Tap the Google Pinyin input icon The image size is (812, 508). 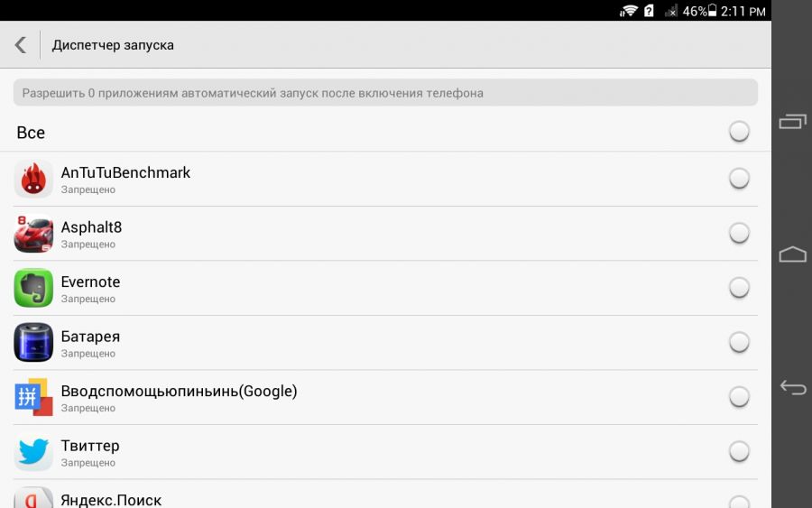tap(34, 398)
